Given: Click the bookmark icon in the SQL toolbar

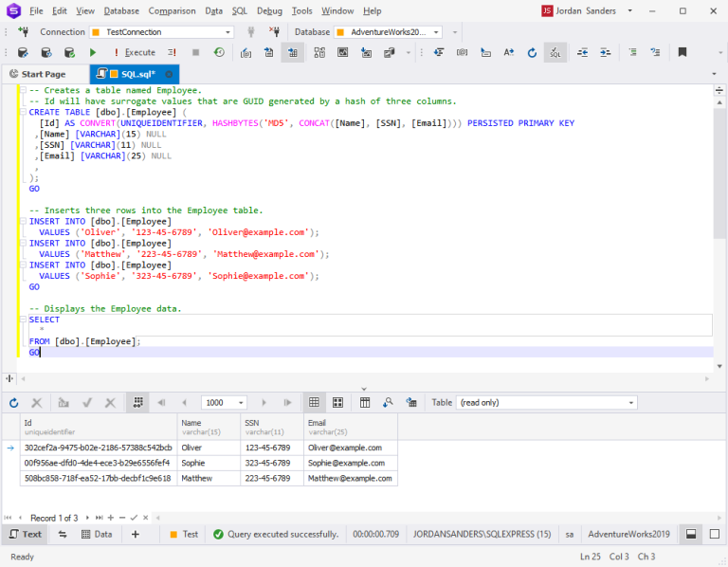Looking at the screenshot, I should [x=682, y=52].
